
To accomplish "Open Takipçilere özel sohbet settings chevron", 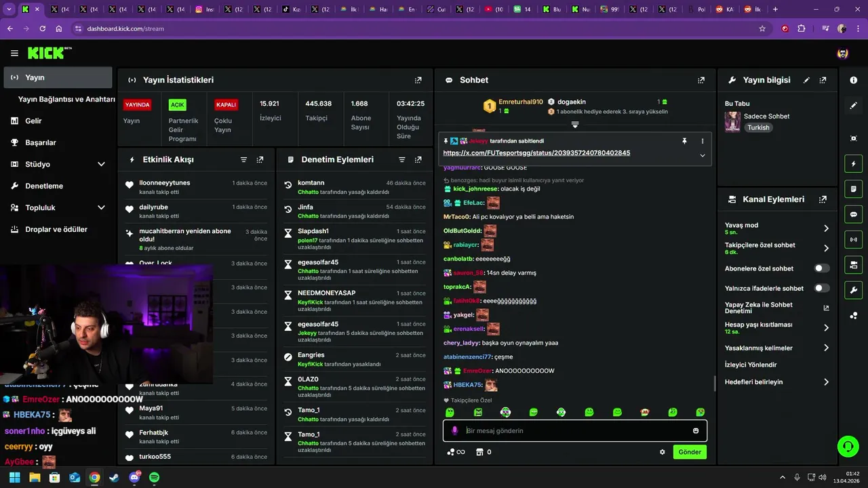I will (x=826, y=248).
